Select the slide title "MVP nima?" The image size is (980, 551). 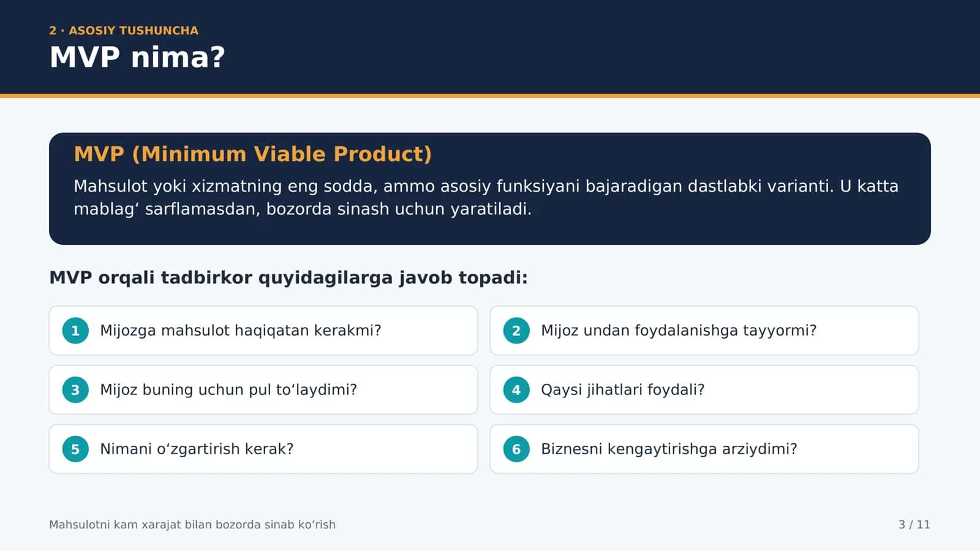pos(137,57)
